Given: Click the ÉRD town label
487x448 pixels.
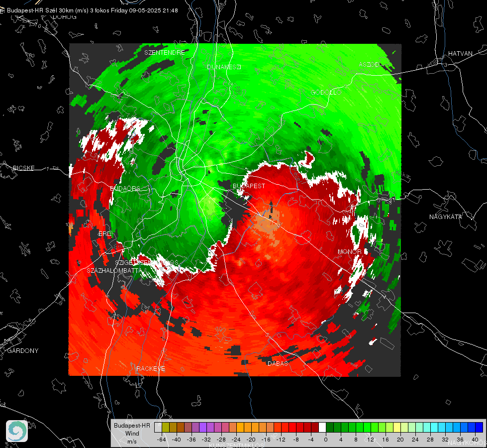Looking at the screenshot, I should (x=104, y=234).
